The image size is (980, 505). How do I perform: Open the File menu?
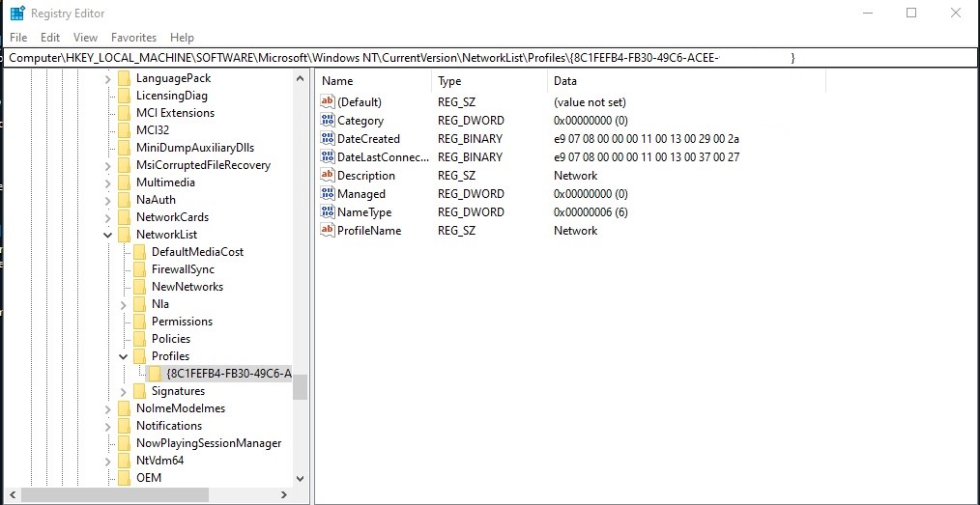point(18,38)
